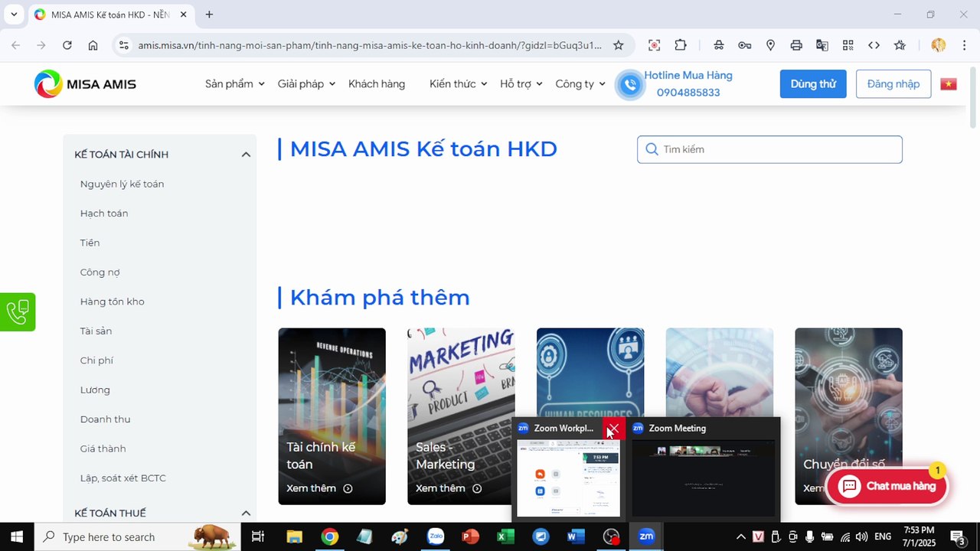Open Task View on the taskbar
980x551 pixels.
(258, 536)
